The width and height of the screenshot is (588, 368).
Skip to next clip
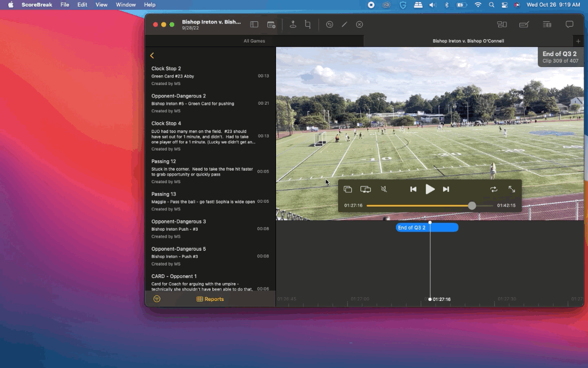(x=446, y=189)
